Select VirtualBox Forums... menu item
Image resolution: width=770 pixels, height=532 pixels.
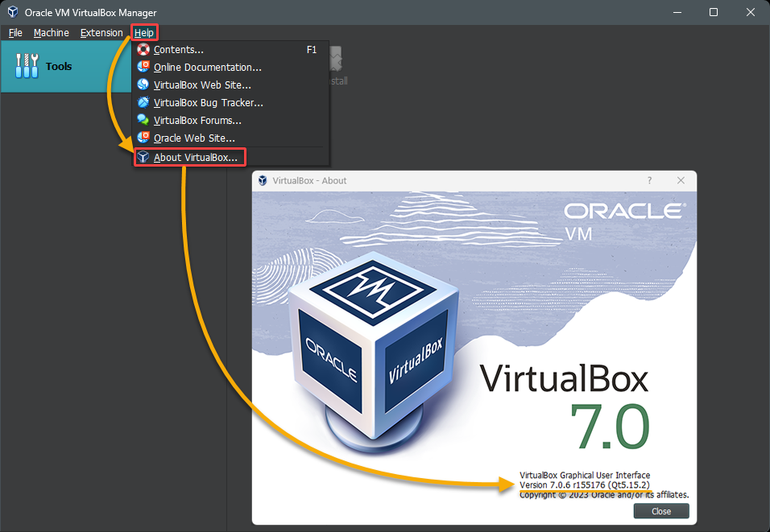[x=230, y=120]
